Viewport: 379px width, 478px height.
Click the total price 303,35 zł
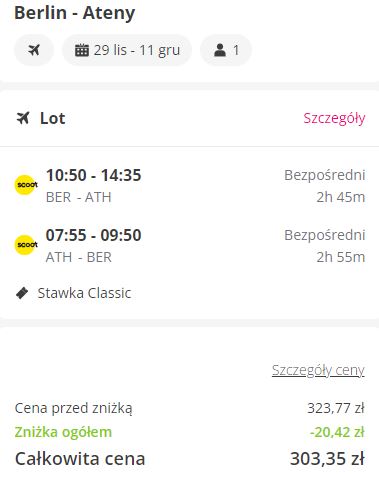(327, 459)
